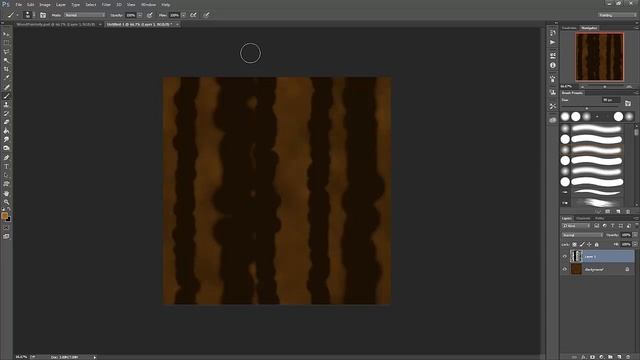Viewport: 640px width, 360px height.
Task: Select the Eyedropper tool
Action: pos(6,78)
